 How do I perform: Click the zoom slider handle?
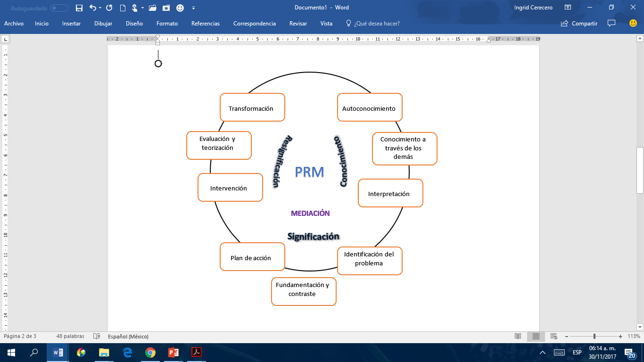click(594, 336)
